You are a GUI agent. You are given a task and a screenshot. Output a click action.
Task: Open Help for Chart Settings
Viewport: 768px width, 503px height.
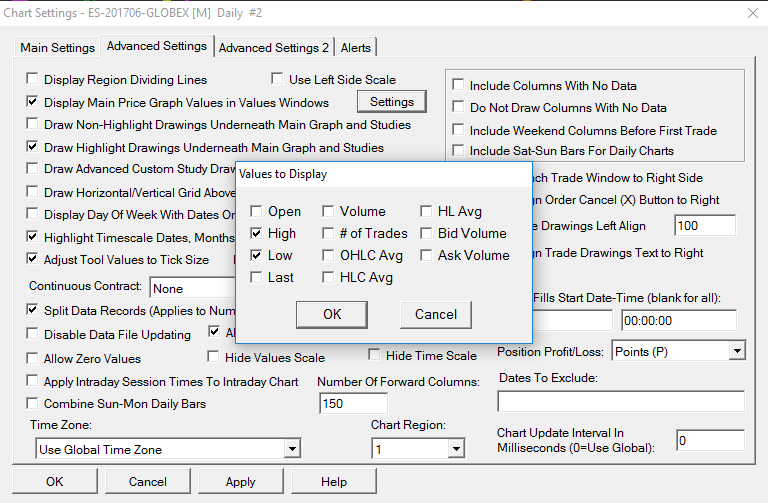pos(334,481)
